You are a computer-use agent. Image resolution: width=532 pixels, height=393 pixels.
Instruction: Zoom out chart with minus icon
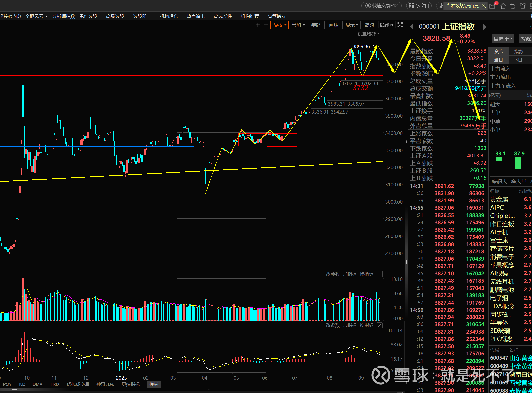pyautogui.click(x=266, y=25)
